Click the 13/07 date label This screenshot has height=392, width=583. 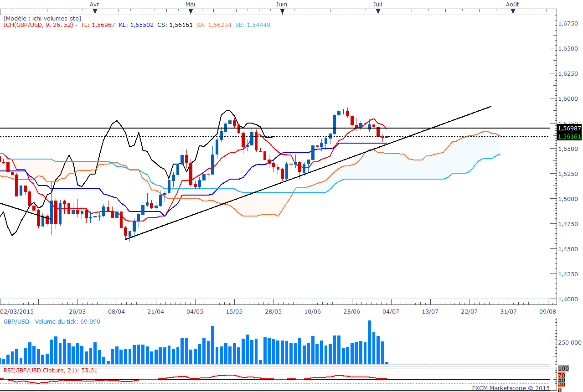[x=430, y=311]
